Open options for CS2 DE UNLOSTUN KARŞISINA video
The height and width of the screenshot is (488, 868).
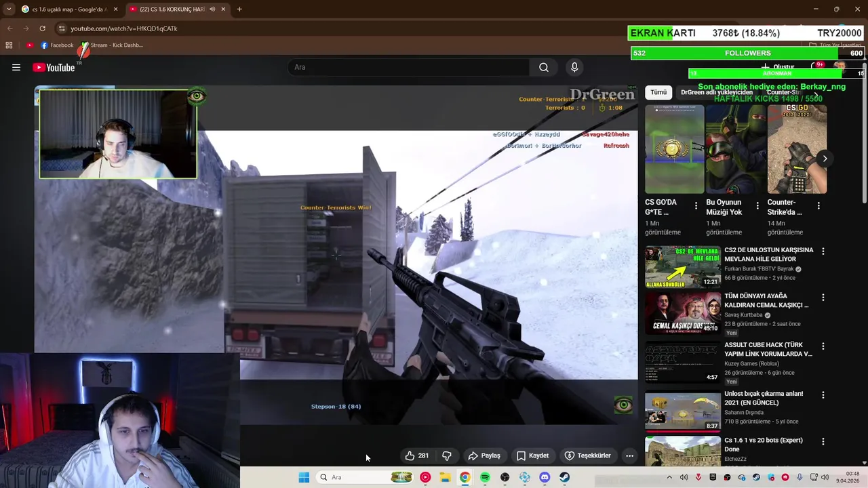coord(823,251)
